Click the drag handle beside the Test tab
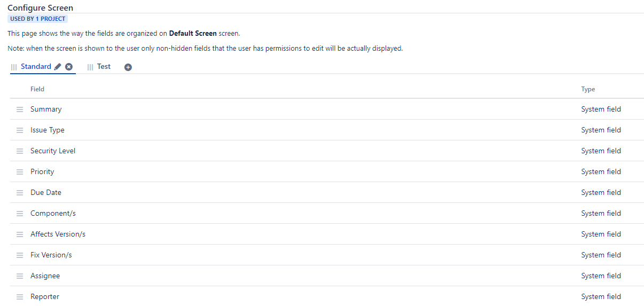Viewport: 644px width, 306px height. [x=90, y=67]
